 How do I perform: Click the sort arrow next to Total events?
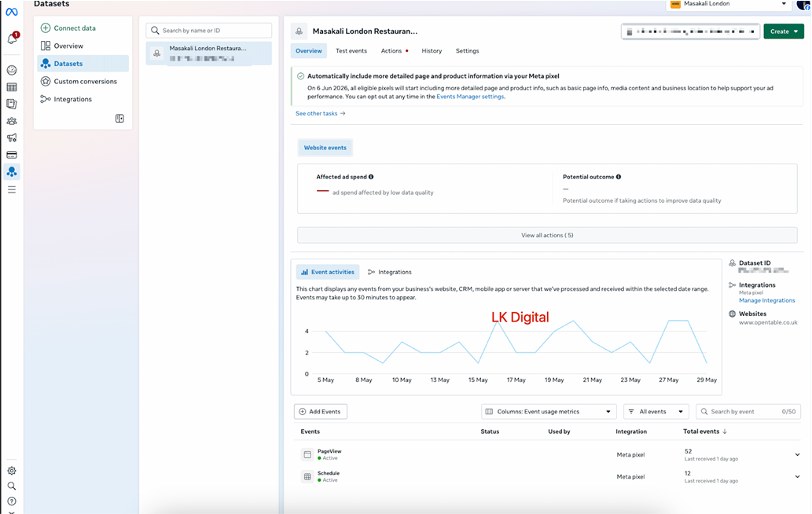point(725,431)
